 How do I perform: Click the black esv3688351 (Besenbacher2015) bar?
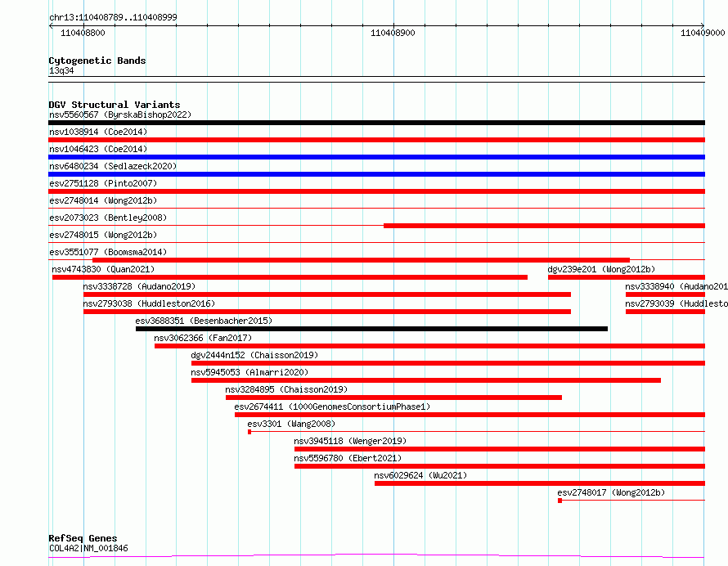pos(371,329)
